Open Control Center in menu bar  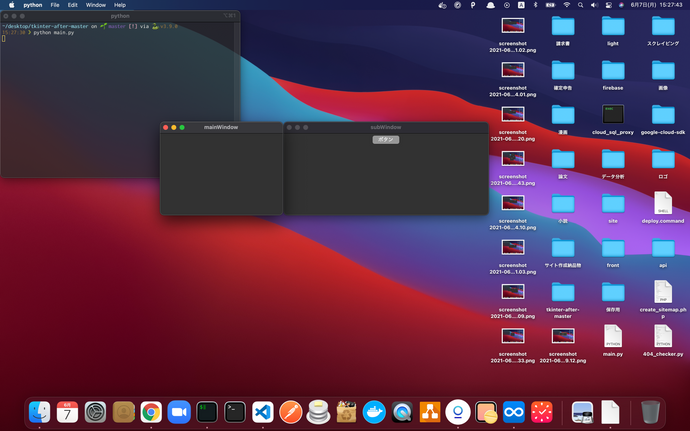tap(609, 5)
